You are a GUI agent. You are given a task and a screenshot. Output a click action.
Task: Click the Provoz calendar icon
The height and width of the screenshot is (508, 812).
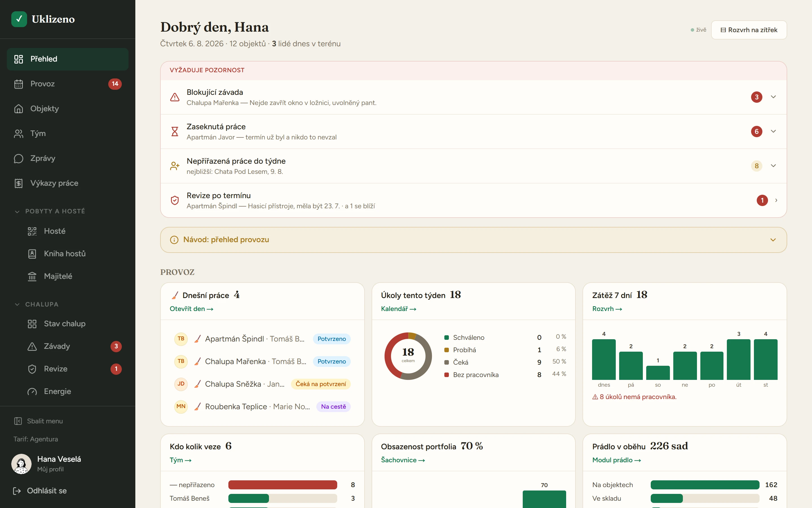coord(18,84)
